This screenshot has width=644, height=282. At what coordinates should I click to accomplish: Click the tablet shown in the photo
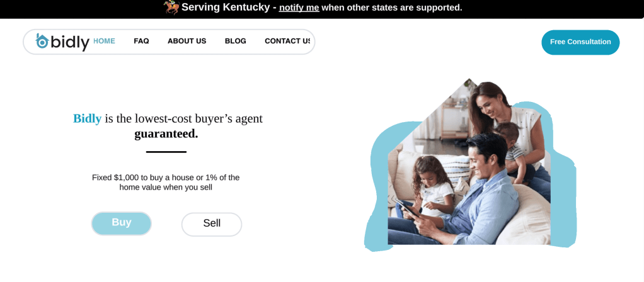406,208
